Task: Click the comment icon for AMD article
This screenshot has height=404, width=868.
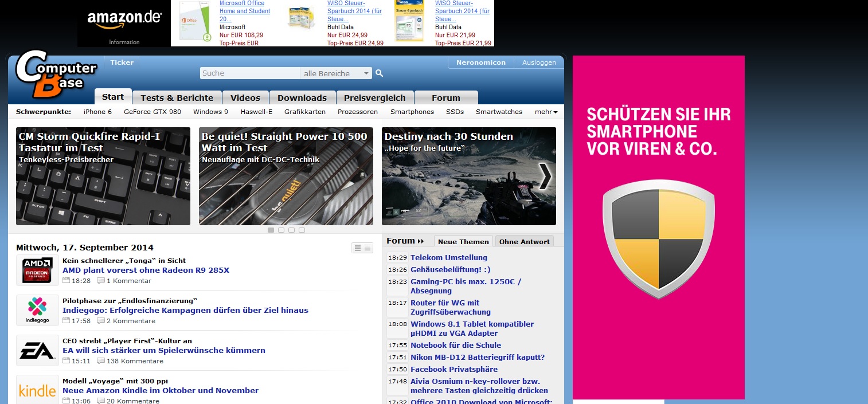Action: [x=101, y=281]
